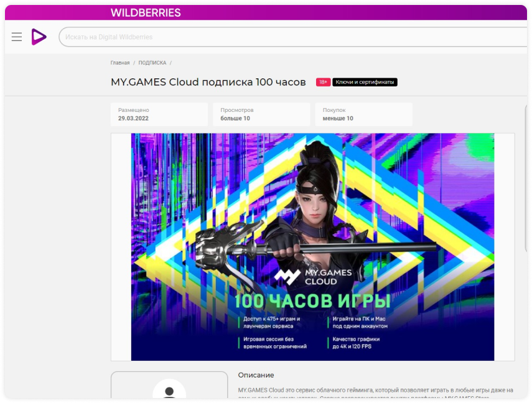Focus the search field on Digital Wildberries

tap(293, 37)
